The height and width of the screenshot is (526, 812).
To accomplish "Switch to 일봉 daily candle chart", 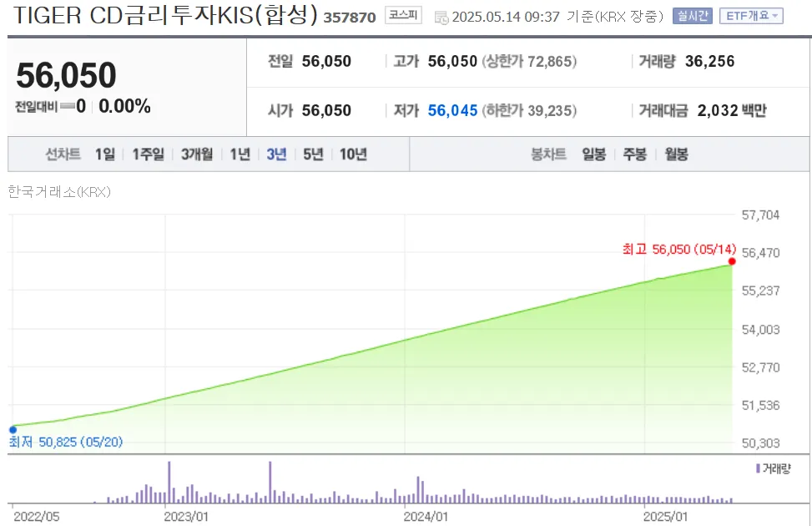I will pos(593,154).
